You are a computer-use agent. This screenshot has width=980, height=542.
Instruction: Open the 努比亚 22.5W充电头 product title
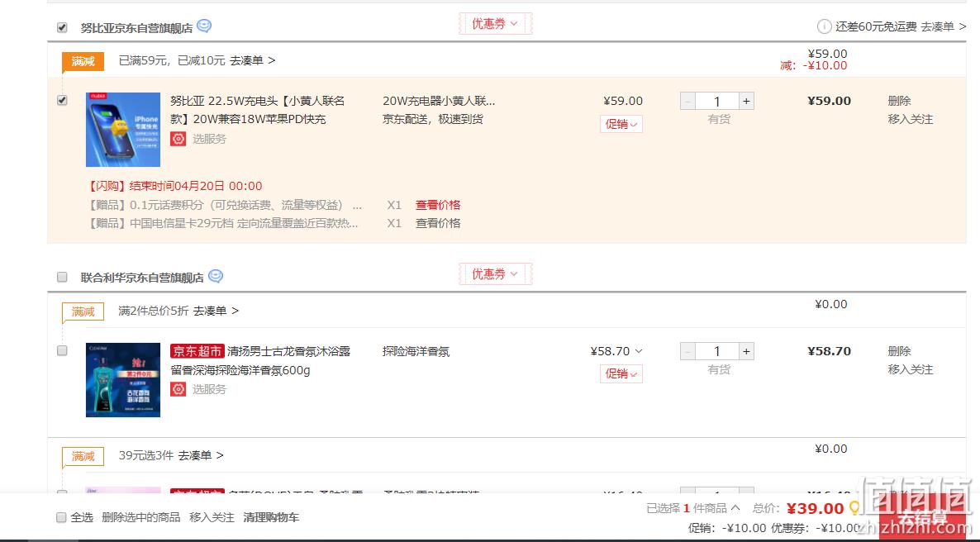click(x=258, y=110)
